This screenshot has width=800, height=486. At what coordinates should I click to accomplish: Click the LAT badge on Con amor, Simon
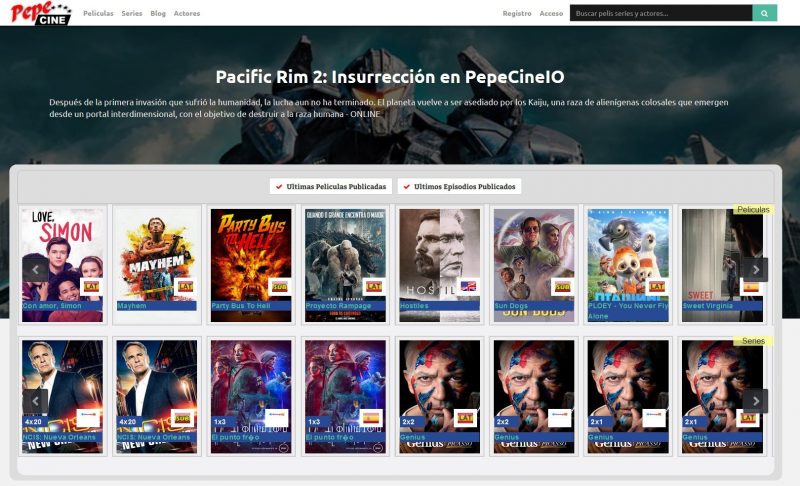pyautogui.click(x=91, y=287)
